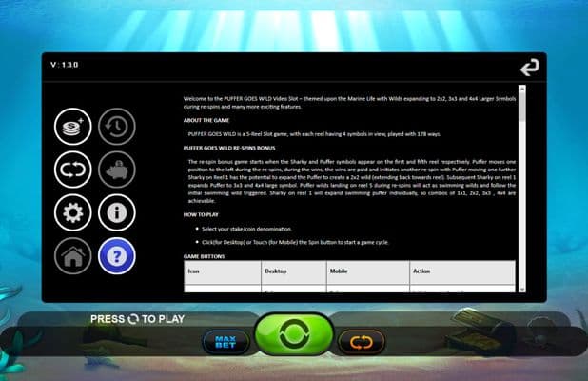Click the Icon column header
The width and height of the screenshot is (588, 381).
tap(194, 270)
